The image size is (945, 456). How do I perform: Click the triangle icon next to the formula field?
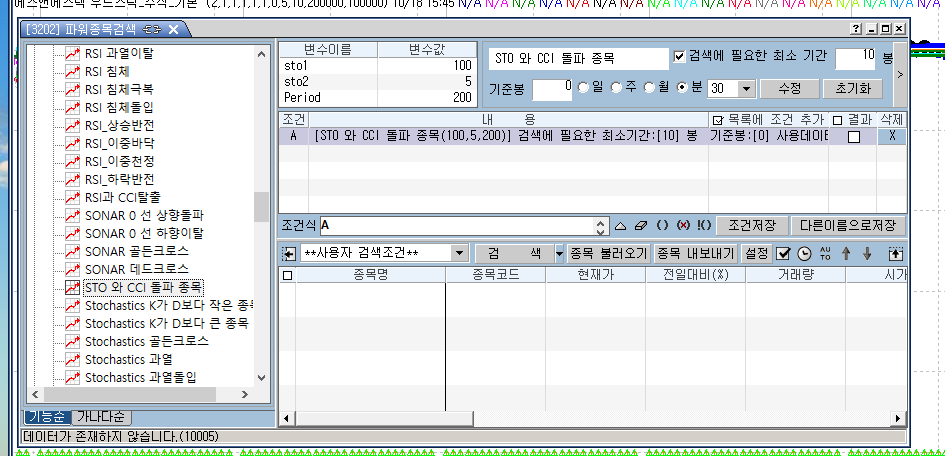pos(620,226)
